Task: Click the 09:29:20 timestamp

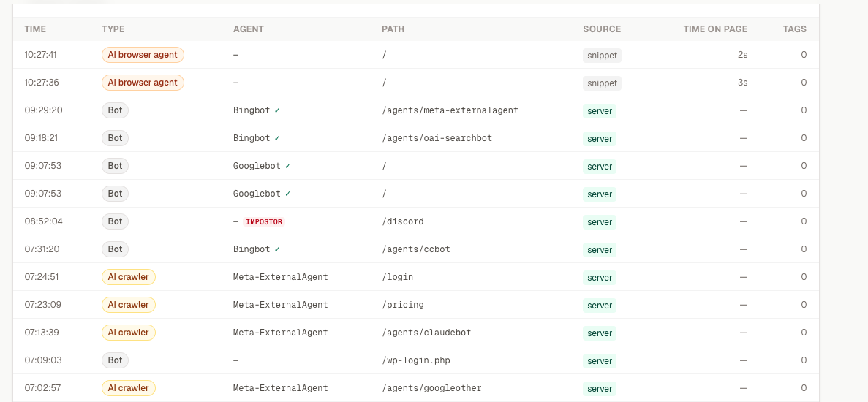Action: 44,110
